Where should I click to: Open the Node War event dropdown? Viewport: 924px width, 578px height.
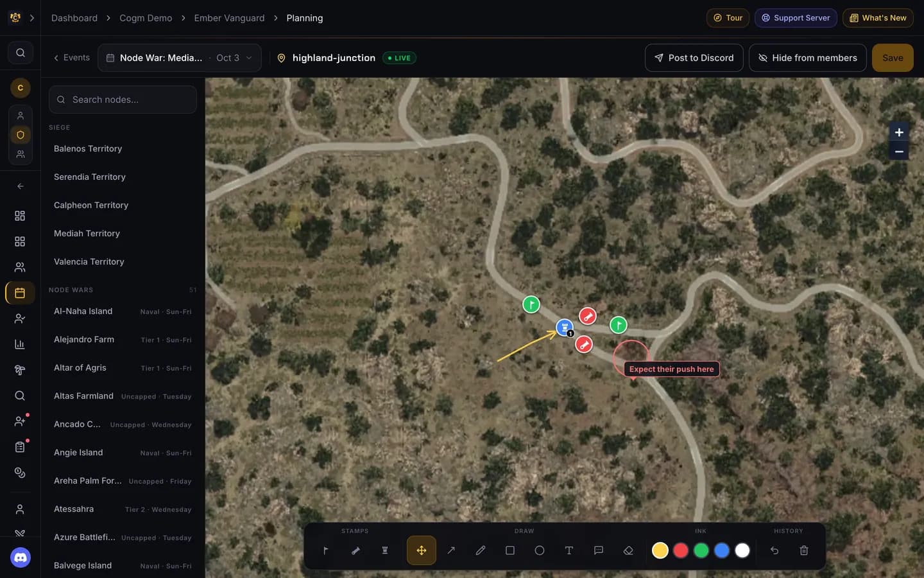coord(180,58)
